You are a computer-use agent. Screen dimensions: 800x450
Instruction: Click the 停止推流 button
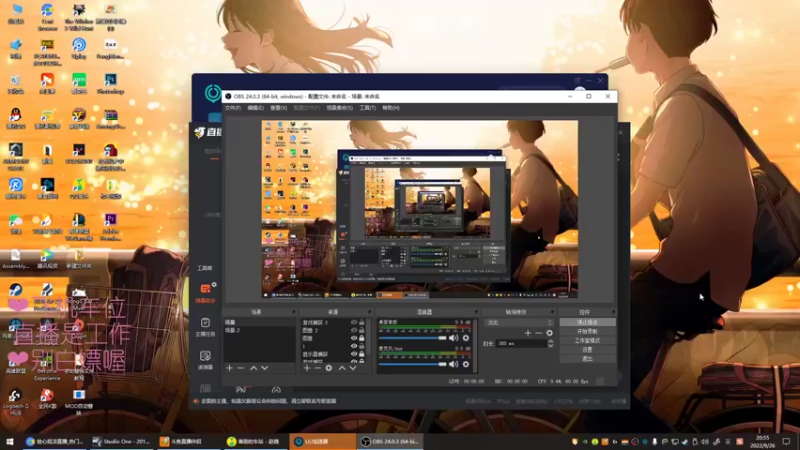pos(587,322)
